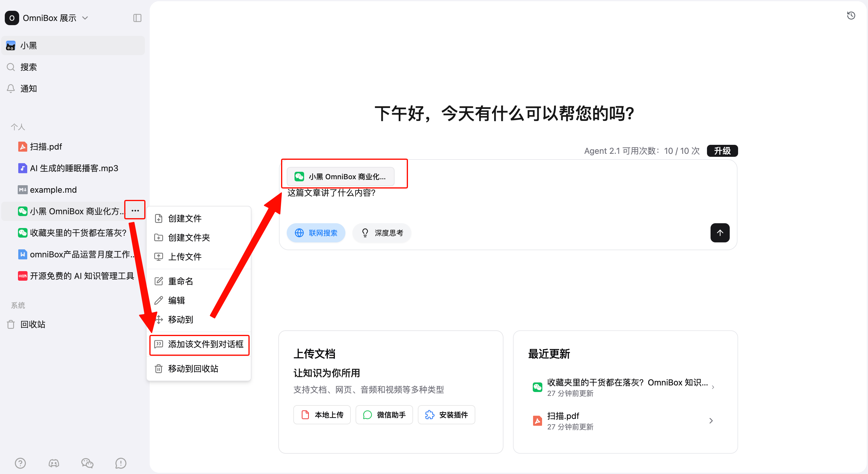Viewport: 868px width, 474px height.
Task: Select 创建文件 from the context menu
Action: tap(199, 218)
